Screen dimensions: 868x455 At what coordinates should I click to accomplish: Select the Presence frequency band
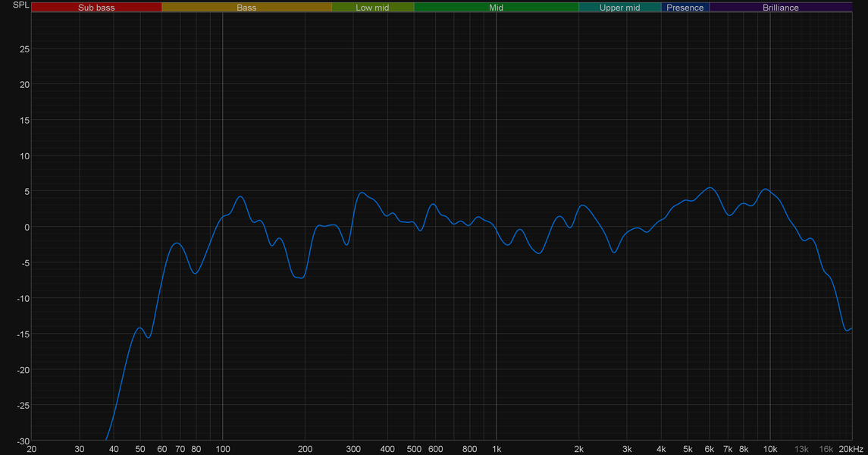[685, 7]
